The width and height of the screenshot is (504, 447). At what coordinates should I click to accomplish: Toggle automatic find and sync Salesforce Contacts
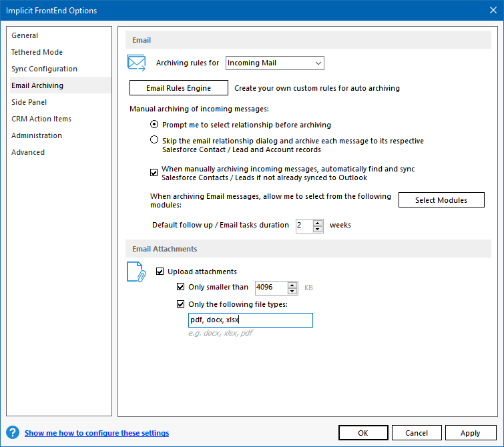click(154, 173)
